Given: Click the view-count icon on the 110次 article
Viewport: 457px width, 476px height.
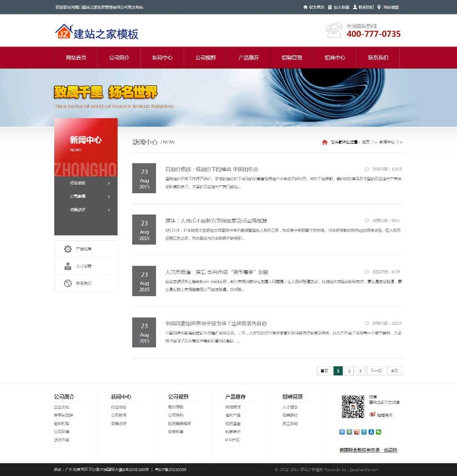Looking at the screenshot, I should 367,169.
